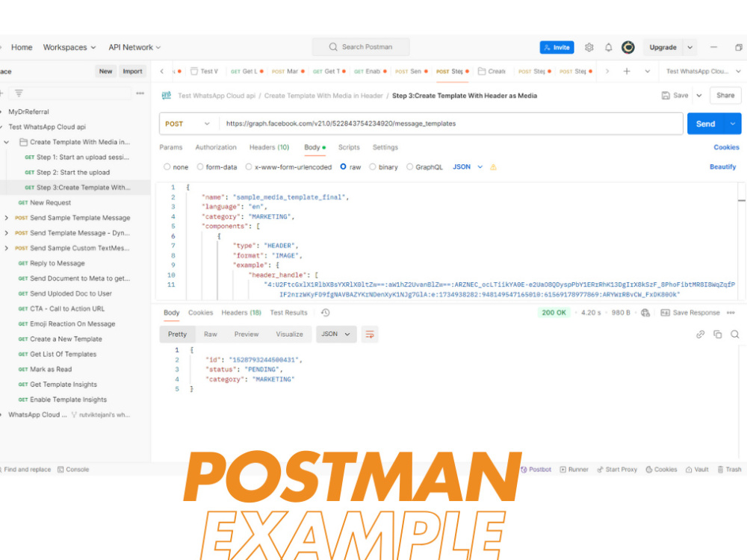Switch response view to Visualize
Image resolution: width=747 pixels, height=560 pixels.
pos(289,335)
